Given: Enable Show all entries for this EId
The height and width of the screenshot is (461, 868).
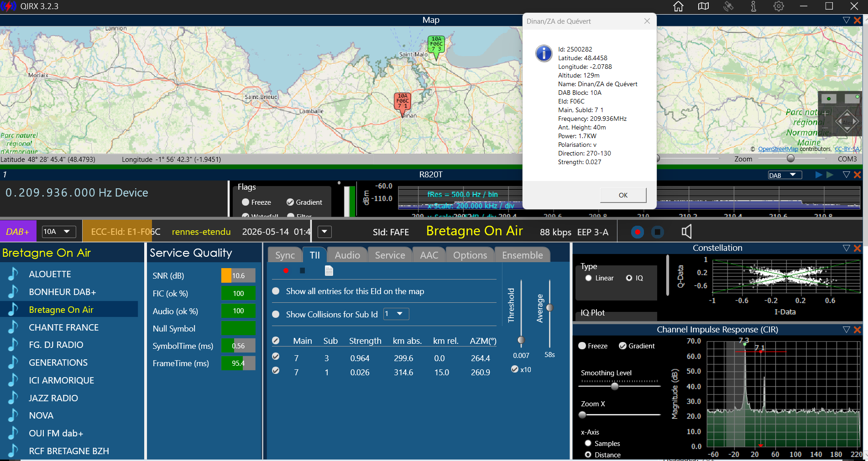Looking at the screenshot, I should click(276, 291).
